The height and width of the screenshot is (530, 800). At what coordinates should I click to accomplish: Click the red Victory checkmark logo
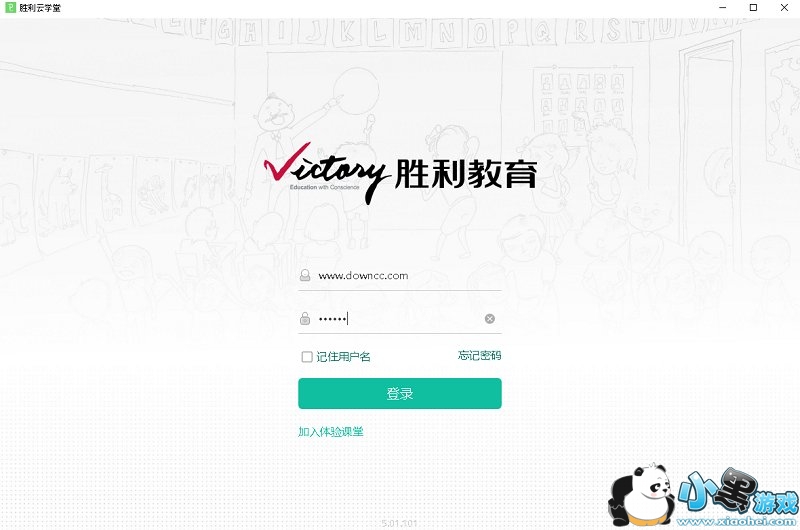(x=288, y=163)
